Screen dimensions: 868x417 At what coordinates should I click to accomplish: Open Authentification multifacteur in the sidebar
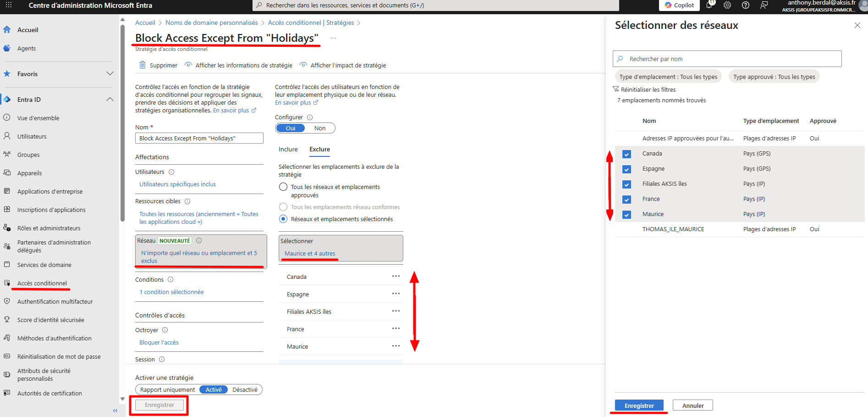click(x=55, y=301)
